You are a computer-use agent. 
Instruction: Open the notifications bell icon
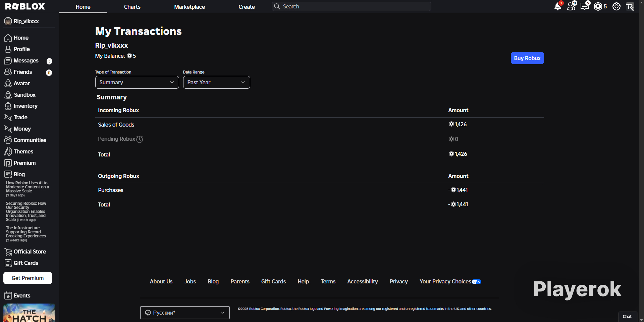coord(558,6)
